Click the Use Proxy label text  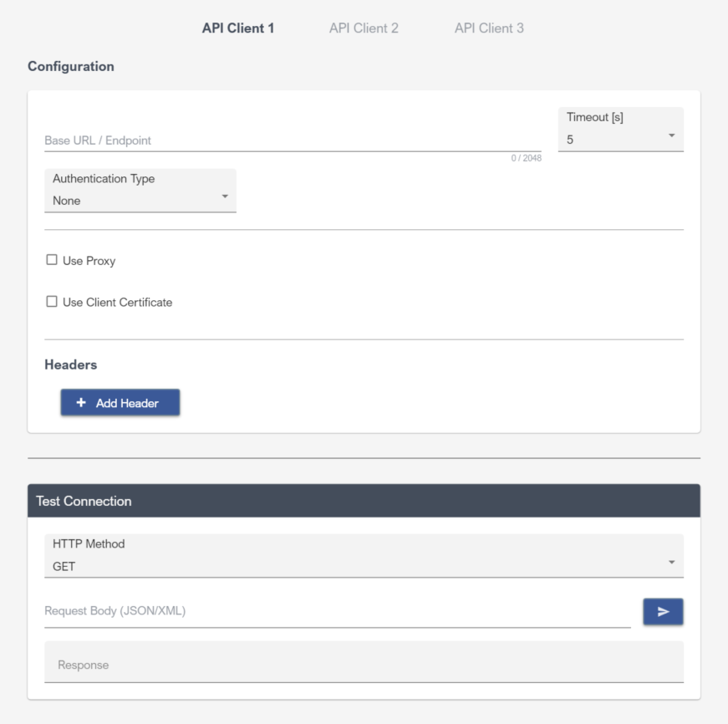[x=89, y=261]
